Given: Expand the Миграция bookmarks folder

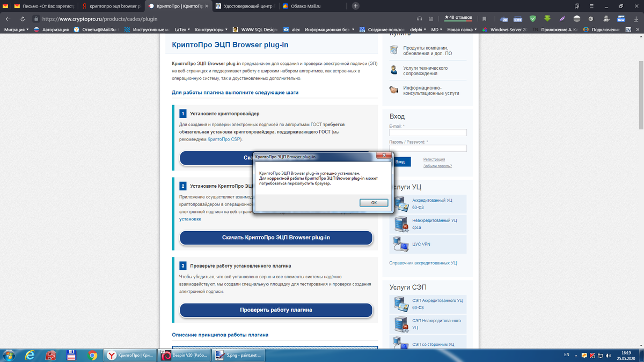Looking at the screenshot, I should (x=17, y=29).
